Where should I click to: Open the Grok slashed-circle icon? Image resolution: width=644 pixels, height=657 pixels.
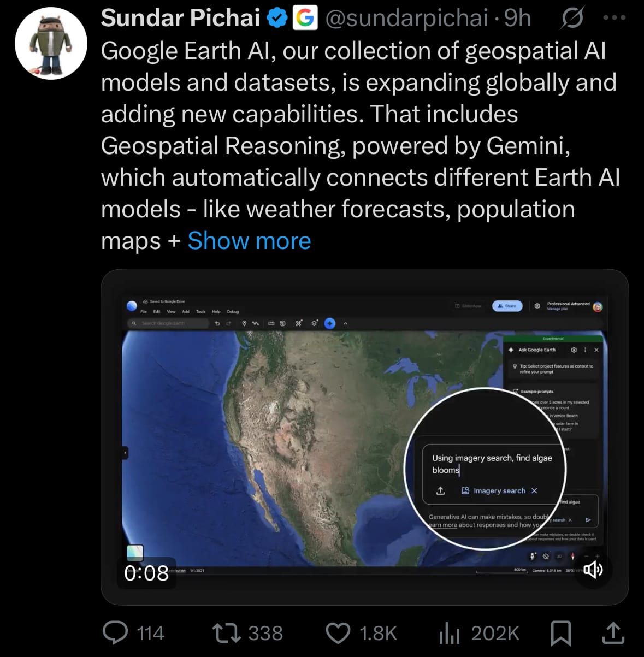[x=572, y=18]
